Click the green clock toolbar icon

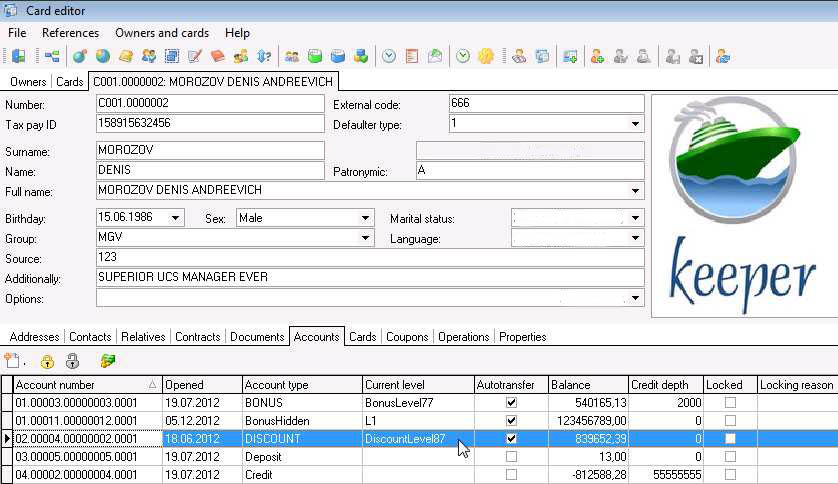point(463,56)
